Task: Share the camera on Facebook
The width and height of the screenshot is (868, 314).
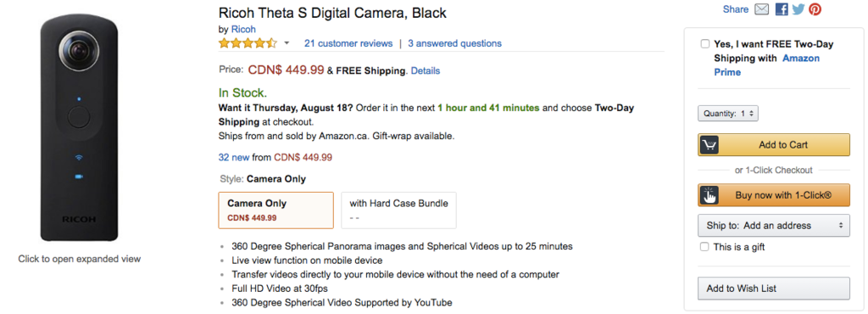Action: click(x=782, y=9)
